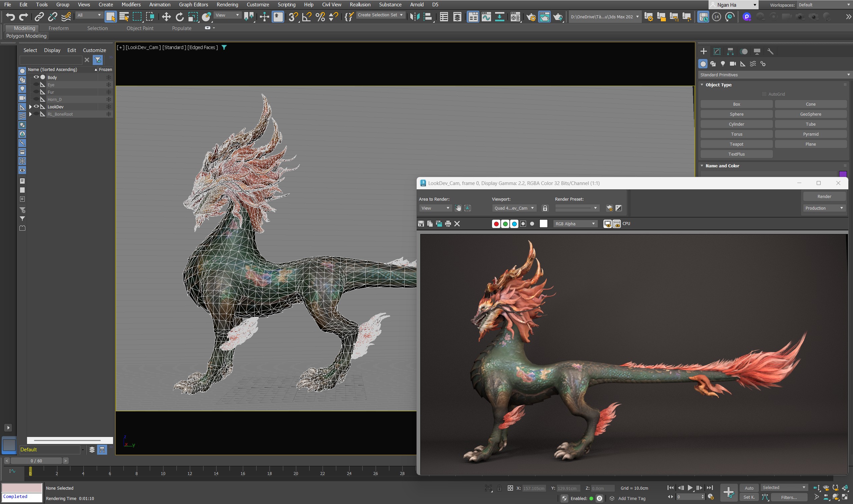Switch to the Freeform ribbon tab

[58, 28]
